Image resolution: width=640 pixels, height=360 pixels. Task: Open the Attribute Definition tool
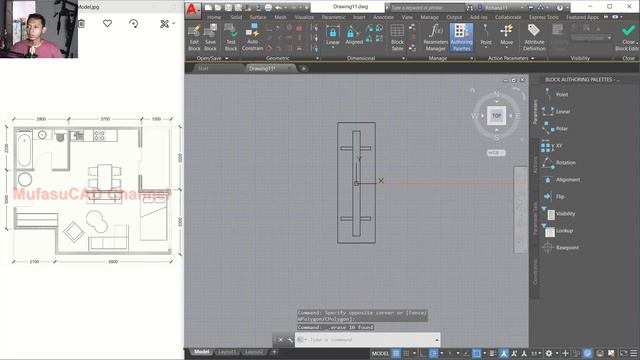pyautogui.click(x=534, y=37)
